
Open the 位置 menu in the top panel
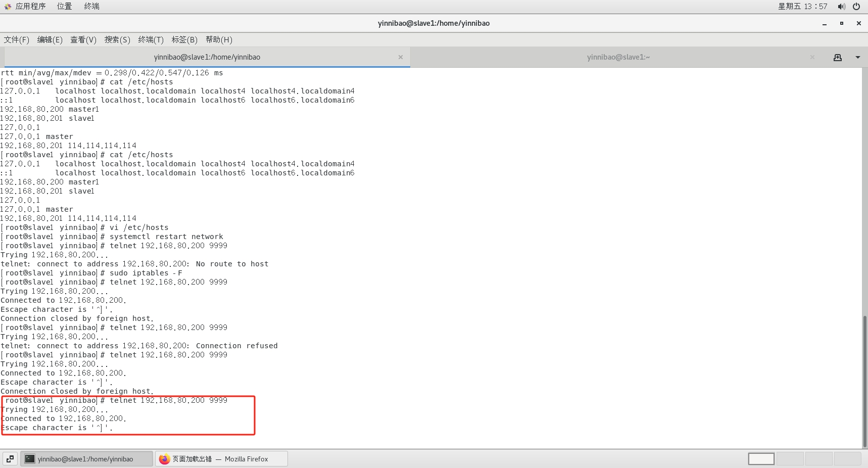64,7
